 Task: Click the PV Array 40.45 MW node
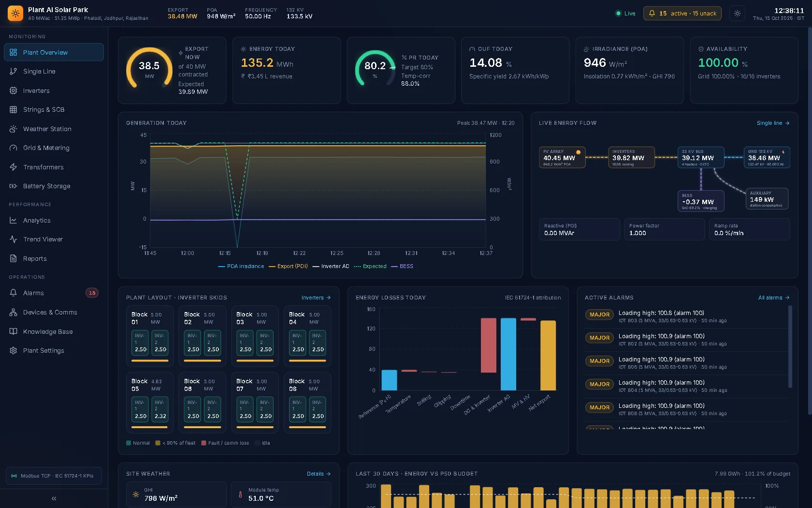coord(562,157)
